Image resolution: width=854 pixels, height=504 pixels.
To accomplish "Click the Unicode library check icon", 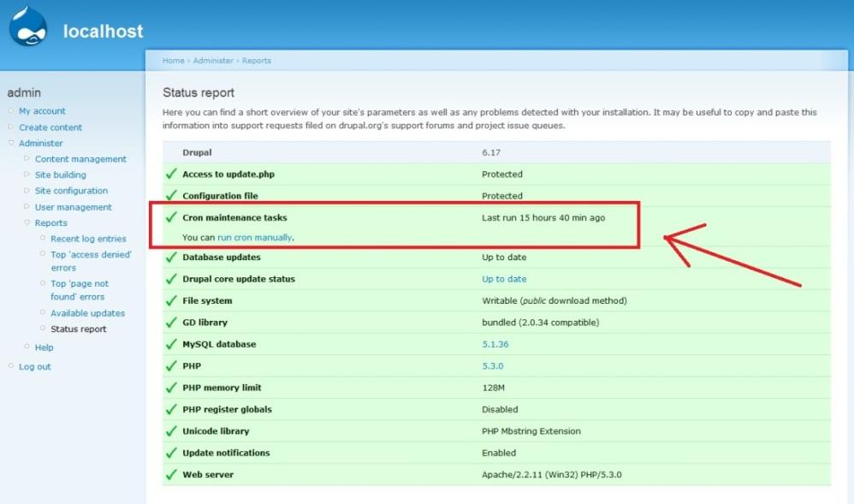I will point(171,431).
